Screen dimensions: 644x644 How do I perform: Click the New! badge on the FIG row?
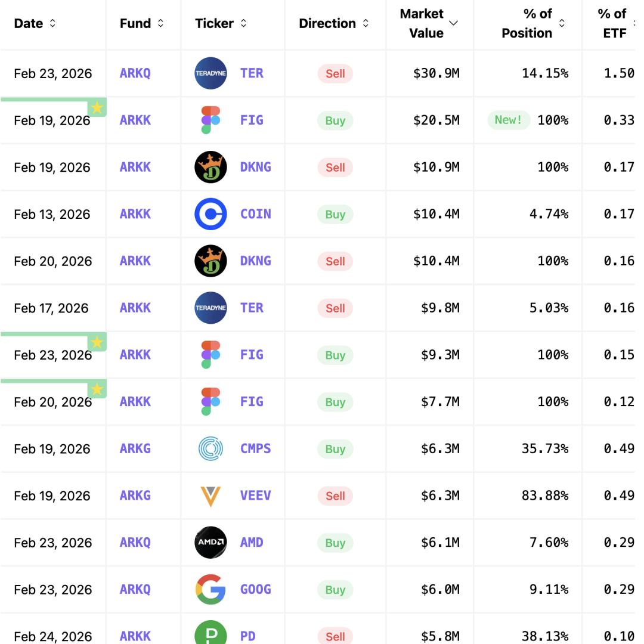click(x=508, y=120)
